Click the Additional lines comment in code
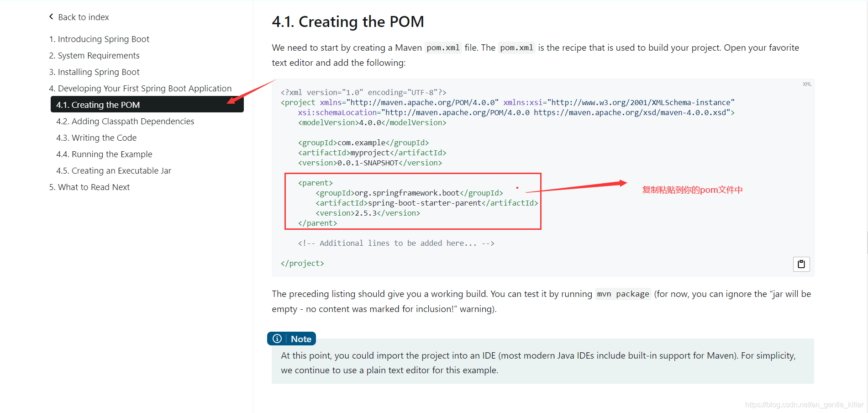This screenshot has width=868, height=413. 396,243
